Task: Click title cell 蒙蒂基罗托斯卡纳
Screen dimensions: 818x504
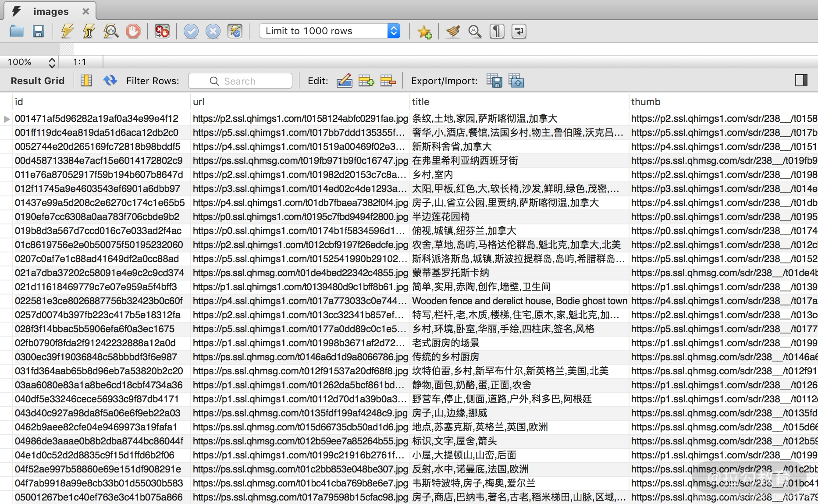Action: 519,273
